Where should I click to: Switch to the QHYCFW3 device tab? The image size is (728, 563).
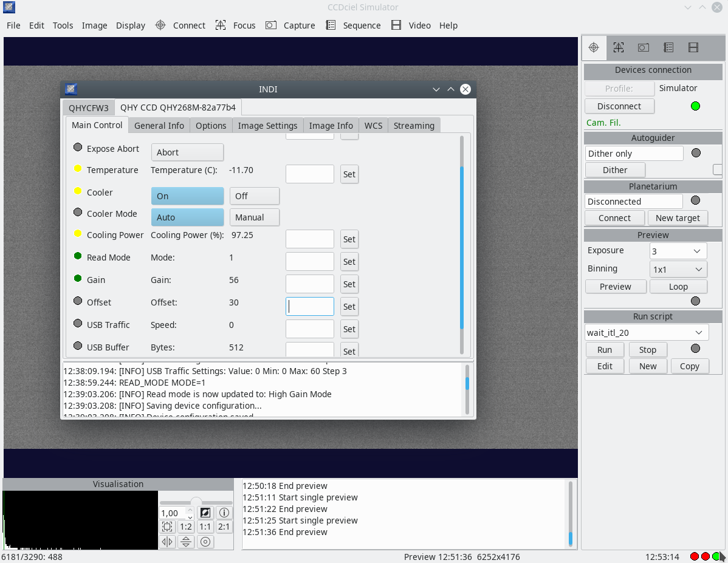(x=88, y=107)
